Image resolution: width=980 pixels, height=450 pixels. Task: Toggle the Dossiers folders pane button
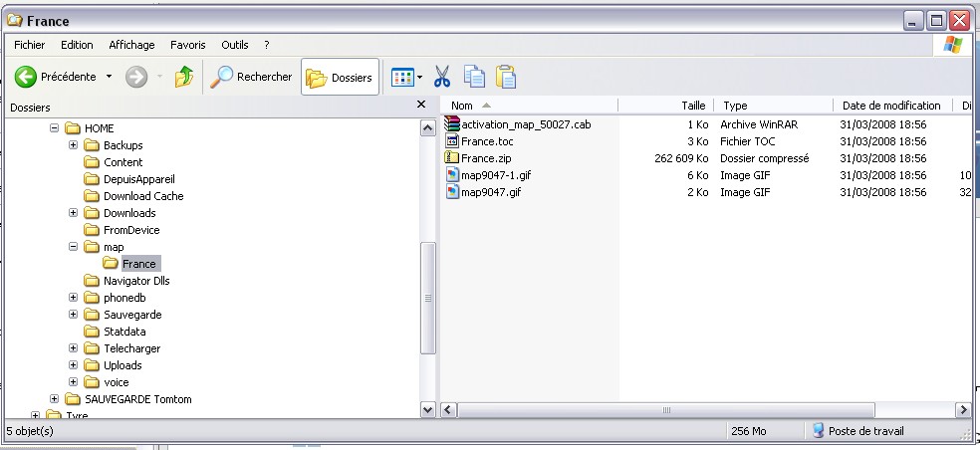coord(340,77)
